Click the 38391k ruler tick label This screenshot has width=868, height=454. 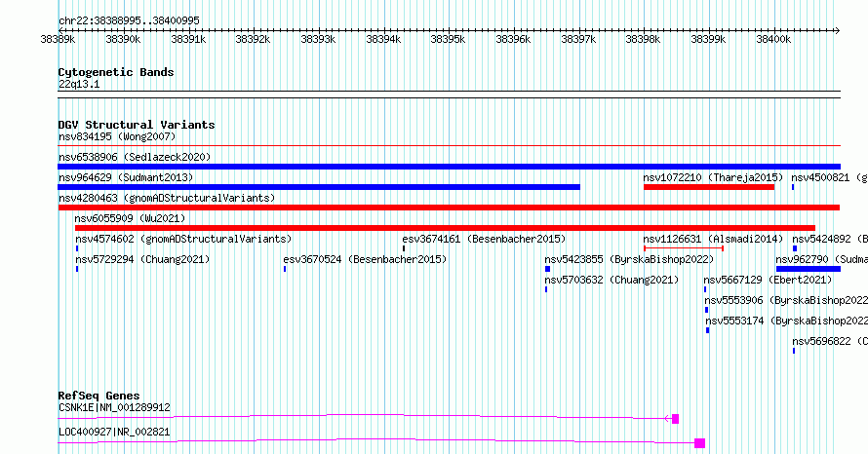(x=188, y=40)
